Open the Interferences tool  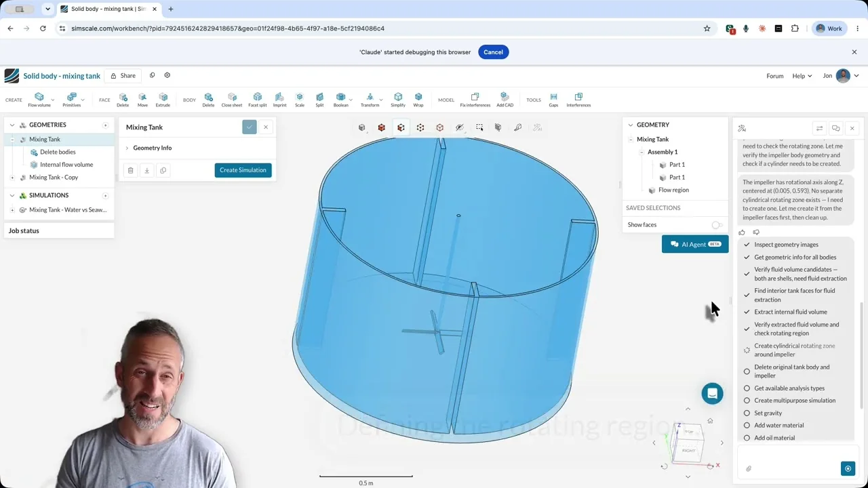(x=578, y=100)
